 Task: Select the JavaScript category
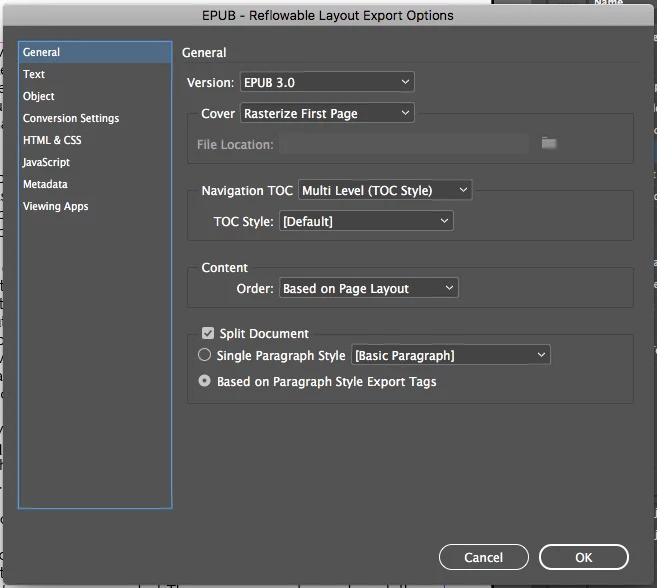click(x=95, y=162)
